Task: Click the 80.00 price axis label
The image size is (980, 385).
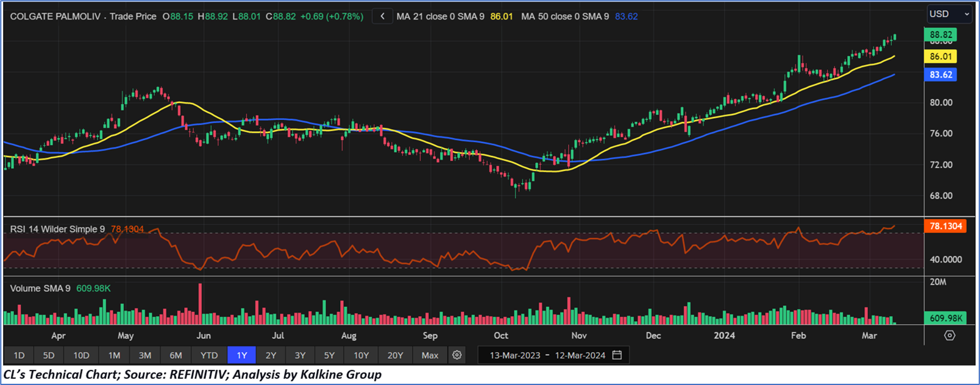Action: coord(941,102)
